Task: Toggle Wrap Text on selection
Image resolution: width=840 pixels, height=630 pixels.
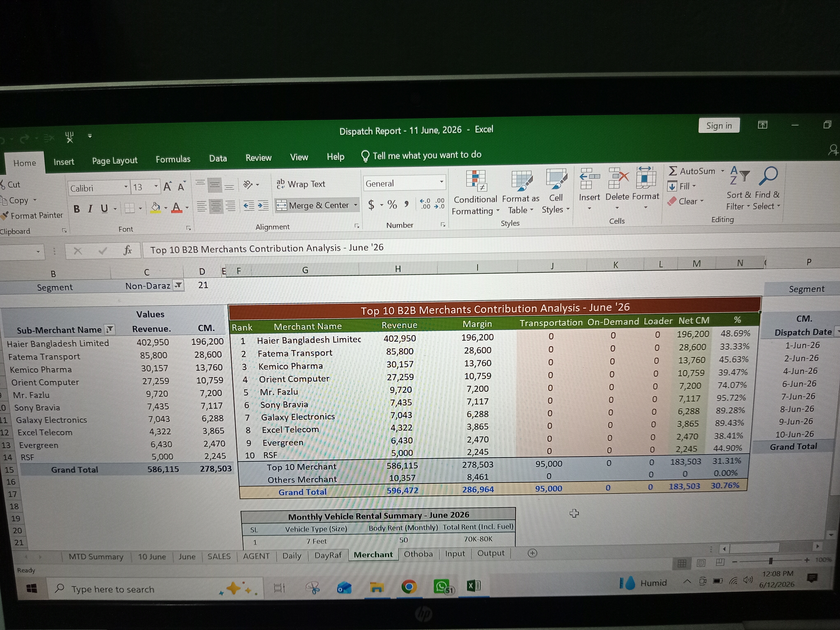Action: [x=301, y=184]
